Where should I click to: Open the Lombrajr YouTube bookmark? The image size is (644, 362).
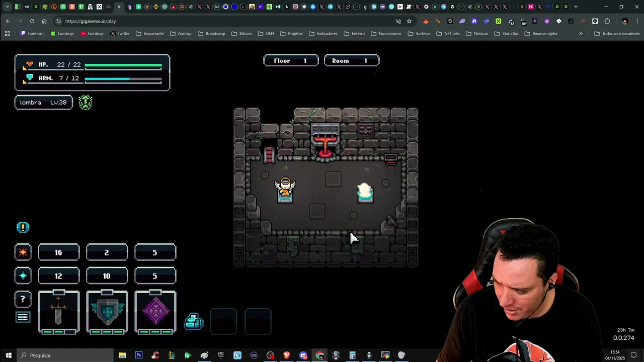[x=92, y=34]
